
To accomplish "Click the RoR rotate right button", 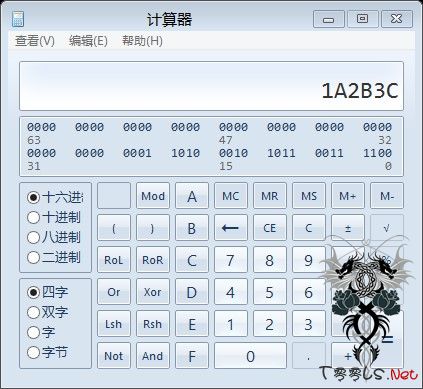I will [153, 260].
